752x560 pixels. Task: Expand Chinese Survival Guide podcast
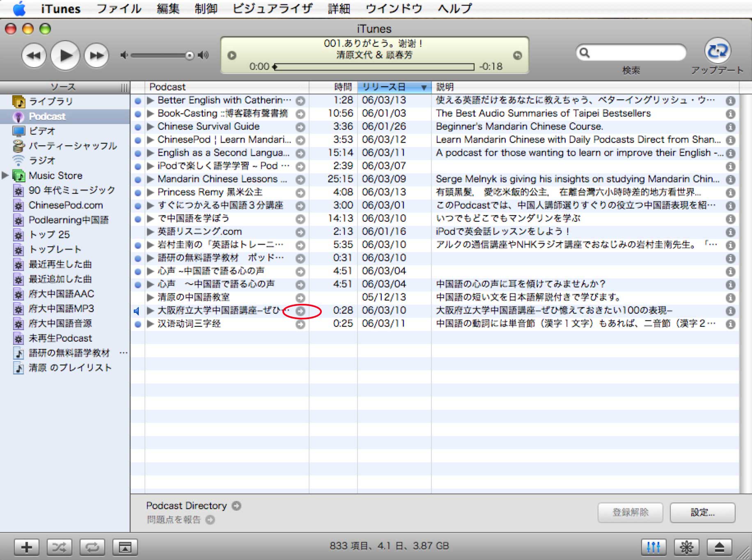click(151, 126)
